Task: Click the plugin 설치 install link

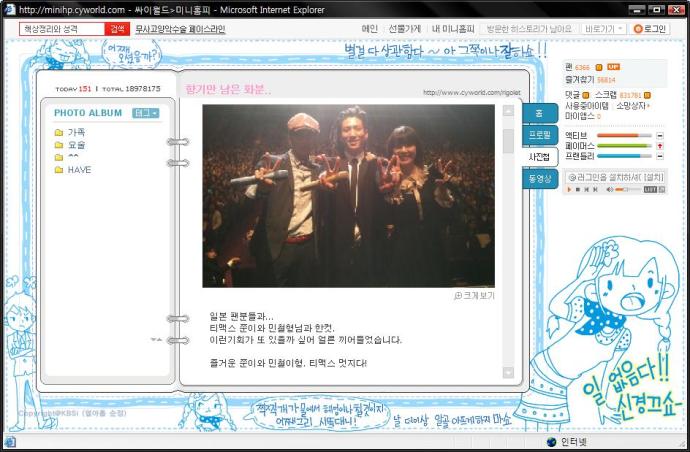Action: tap(653, 177)
